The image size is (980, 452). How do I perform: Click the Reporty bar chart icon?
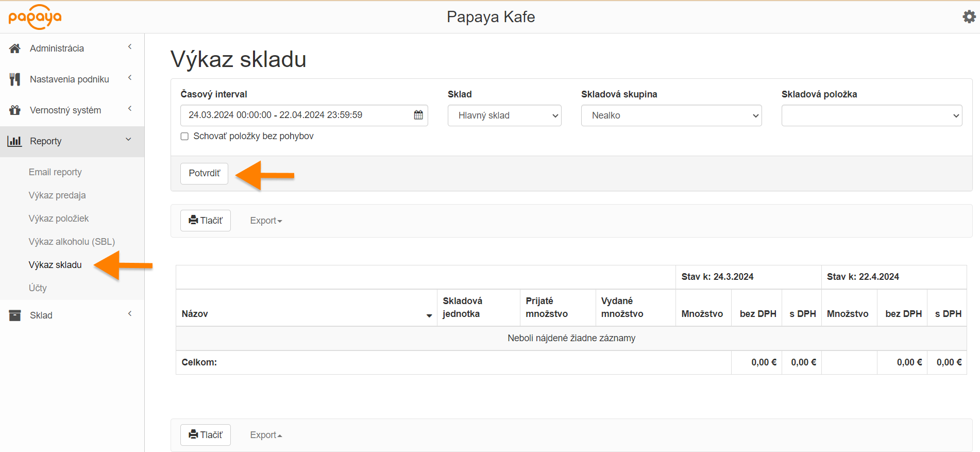[15, 141]
